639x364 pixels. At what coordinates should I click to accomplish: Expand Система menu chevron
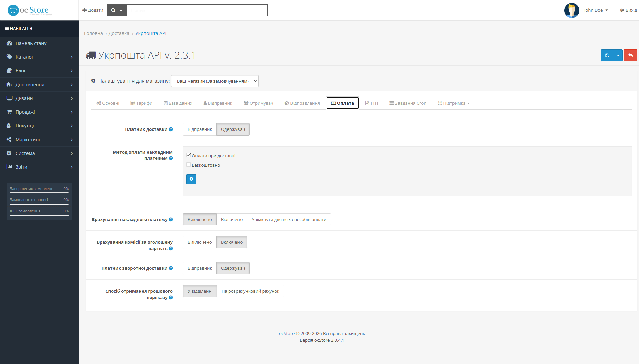[x=72, y=154]
